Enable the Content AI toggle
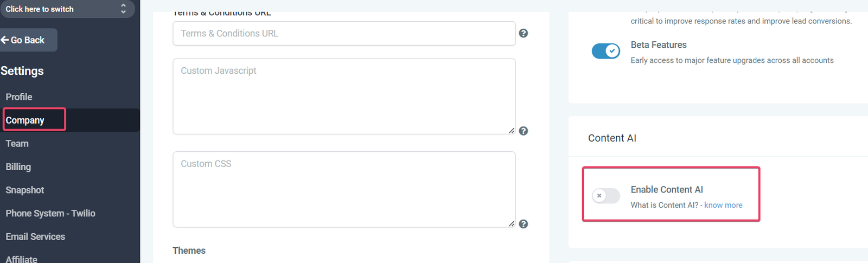Viewport: 868px width, 263px height. click(605, 196)
